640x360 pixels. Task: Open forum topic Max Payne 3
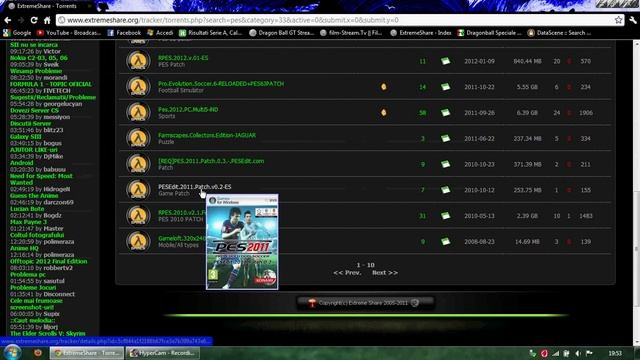[x=28, y=222]
